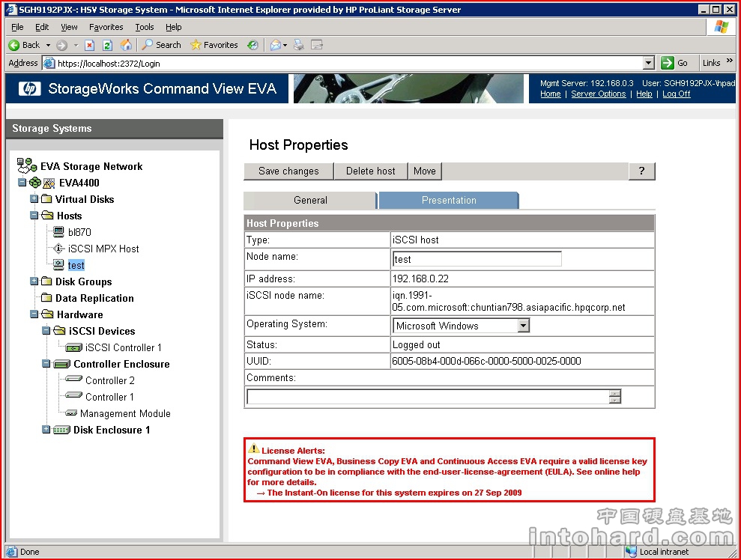The image size is (741, 560).
Task: Click the Disk Enclosure 1 icon
Action: [x=61, y=430]
